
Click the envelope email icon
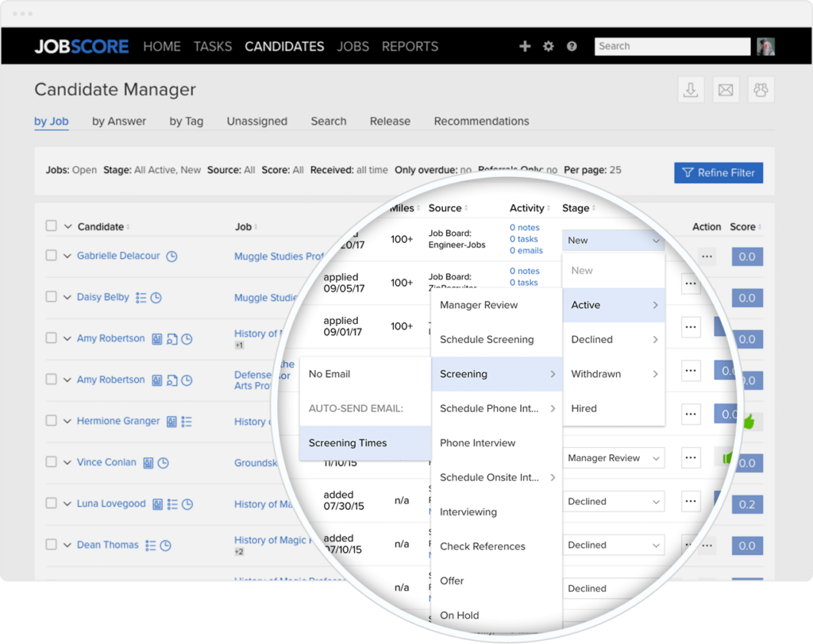pos(725,89)
